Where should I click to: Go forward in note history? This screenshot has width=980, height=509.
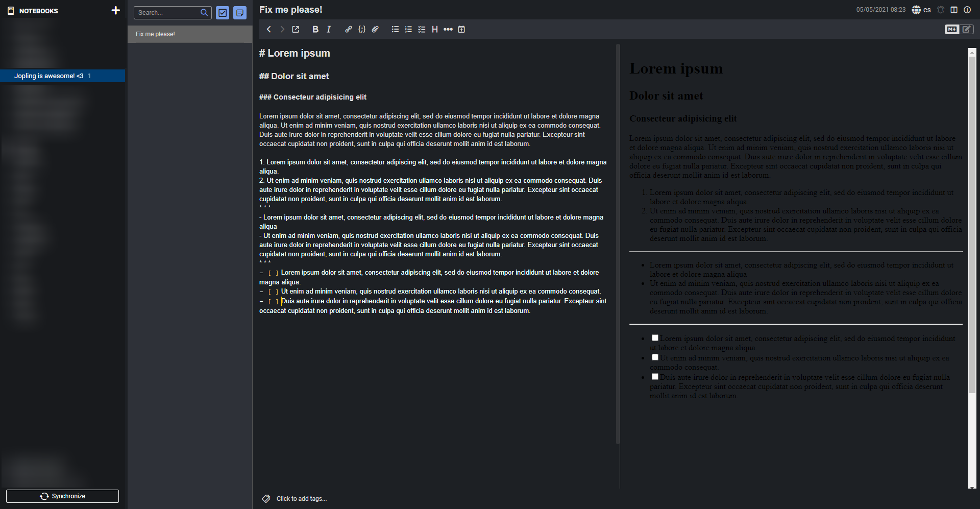coord(282,29)
